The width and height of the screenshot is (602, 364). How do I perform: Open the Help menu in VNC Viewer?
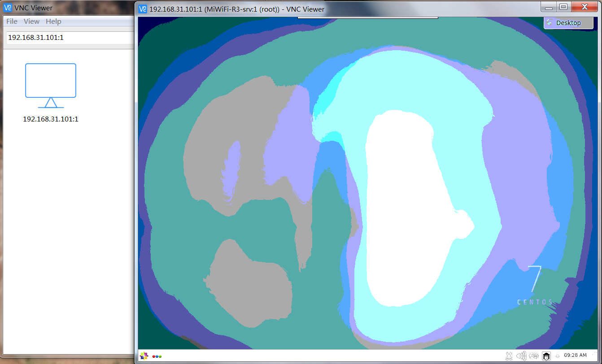[53, 22]
